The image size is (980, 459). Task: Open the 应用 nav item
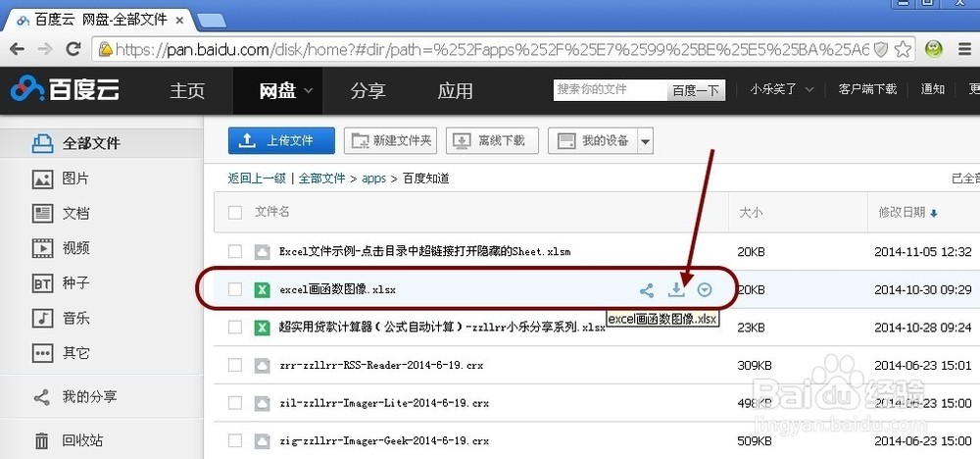click(455, 90)
